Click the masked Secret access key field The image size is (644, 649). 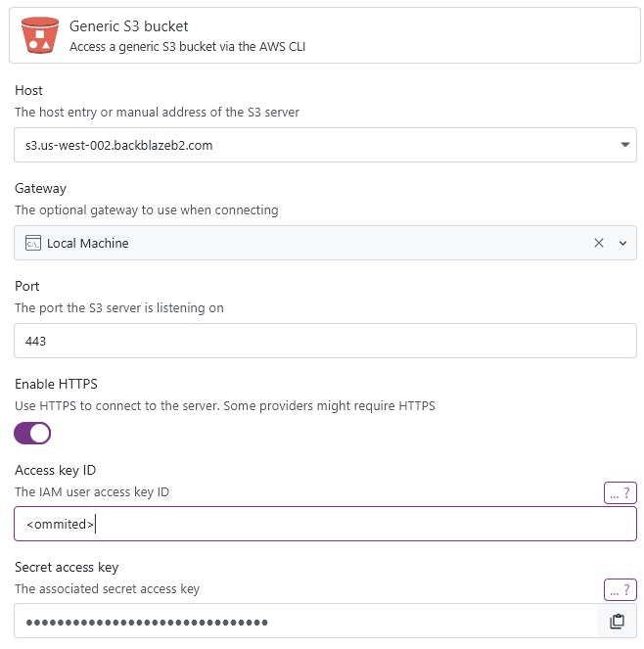click(x=303, y=622)
